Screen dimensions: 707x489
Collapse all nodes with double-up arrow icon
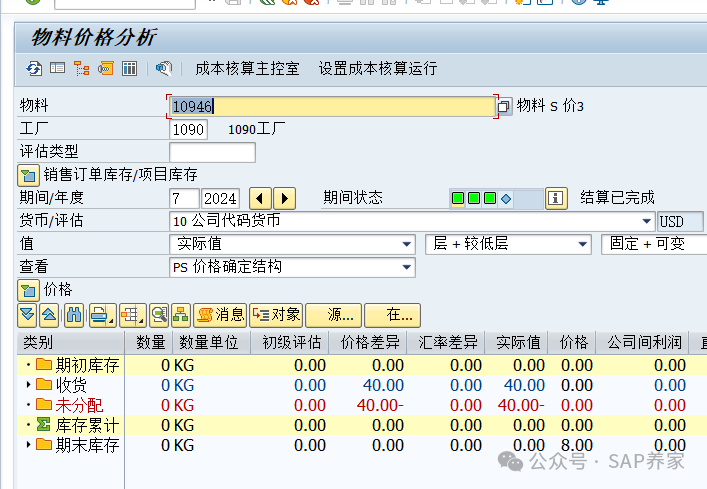[49, 315]
